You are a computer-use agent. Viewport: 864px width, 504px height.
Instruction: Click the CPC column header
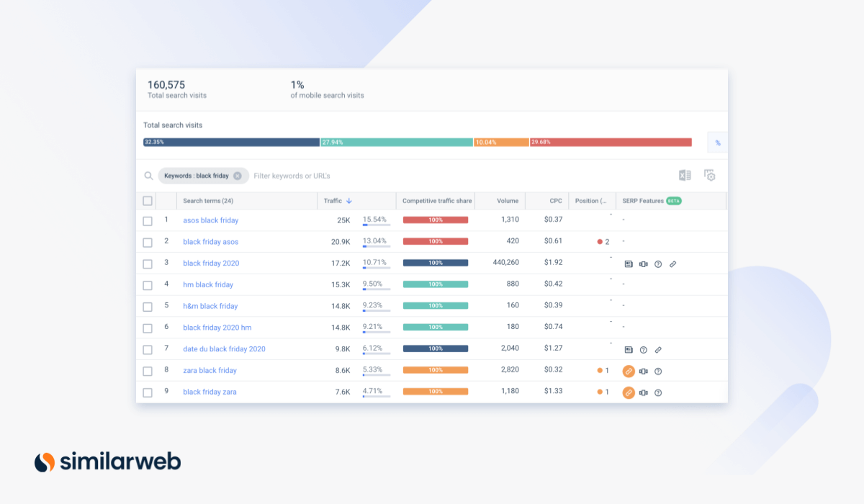pos(555,201)
